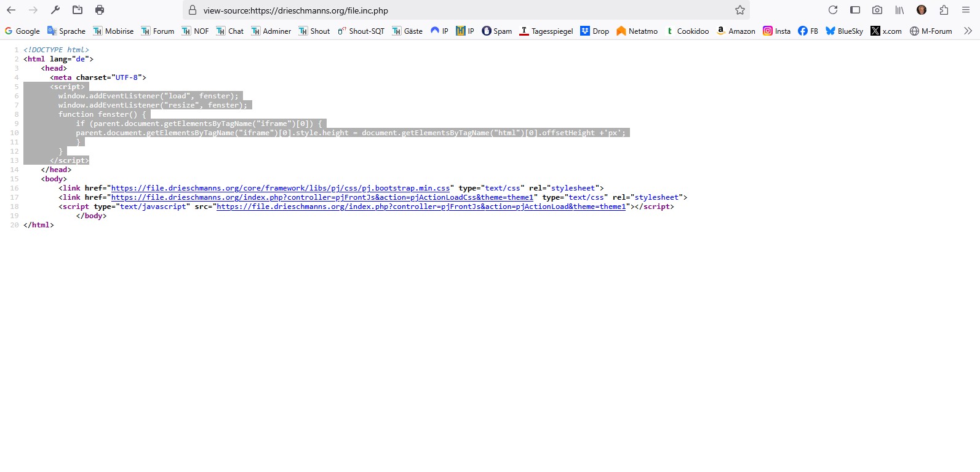Open the M-Forum bookmark
The height and width of the screenshot is (472, 980).
931,31
